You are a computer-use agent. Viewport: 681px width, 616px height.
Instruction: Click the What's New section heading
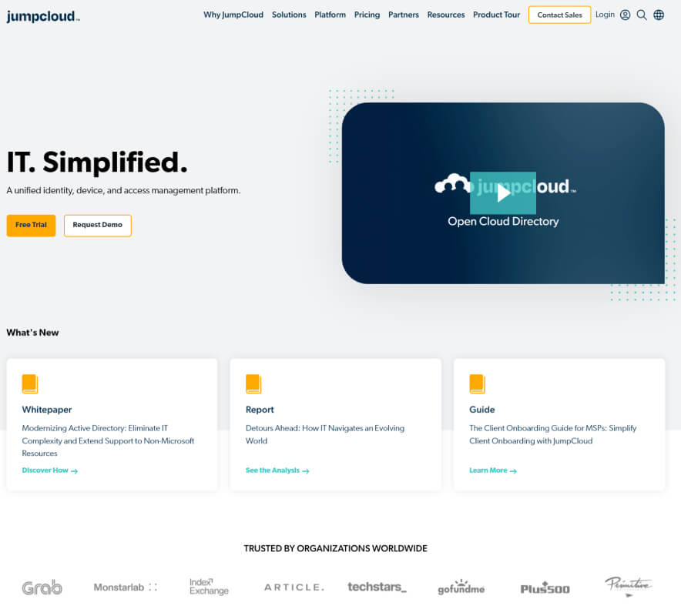click(32, 333)
